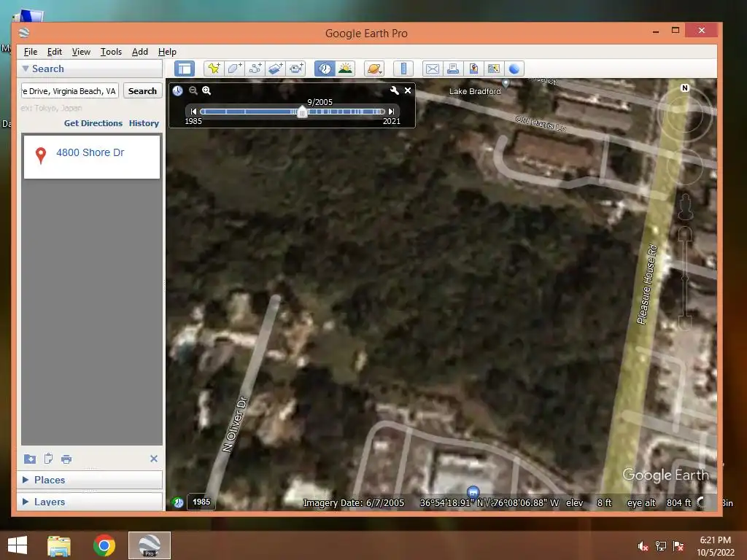
Task: Save search results to My Places folder
Action: 29,459
